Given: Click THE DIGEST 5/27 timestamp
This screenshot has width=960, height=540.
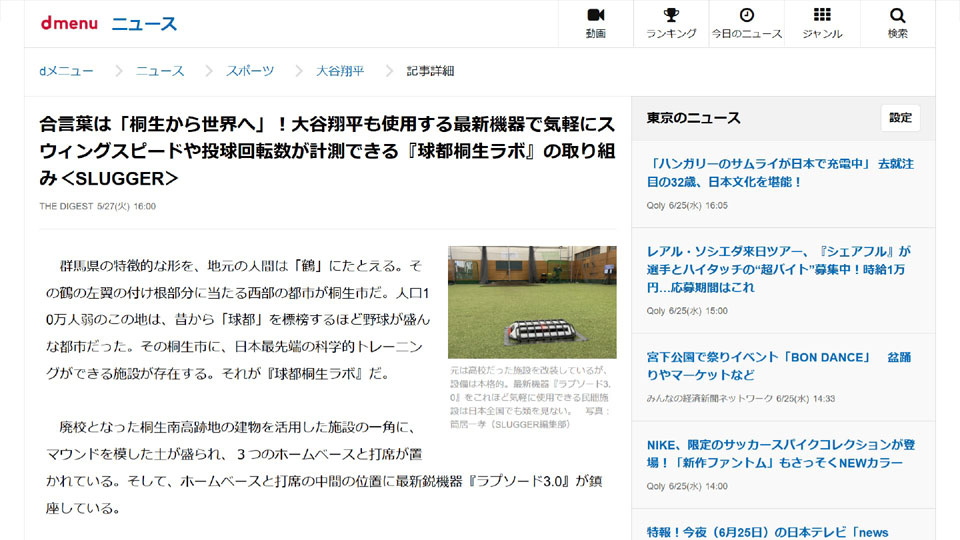Looking at the screenshot, I should click(97, 206).
